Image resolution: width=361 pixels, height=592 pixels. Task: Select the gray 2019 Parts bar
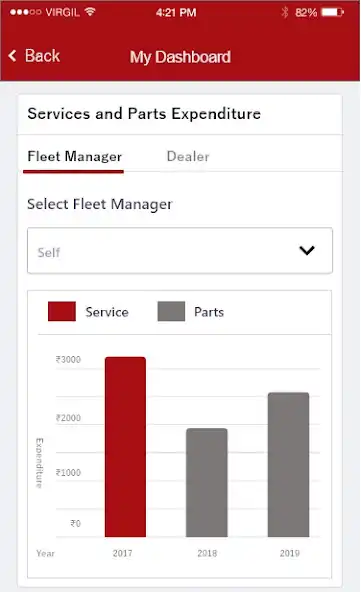click(288, 465)
